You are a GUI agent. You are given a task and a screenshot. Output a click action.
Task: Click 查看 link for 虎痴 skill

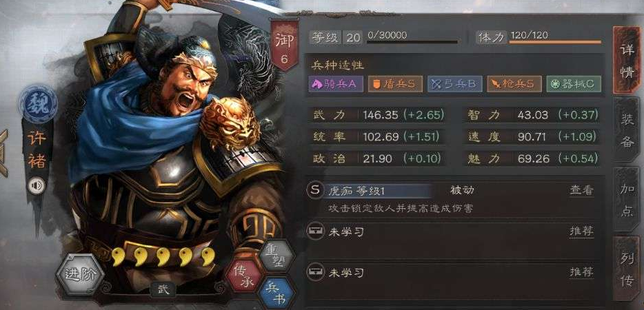coord(581,190)
